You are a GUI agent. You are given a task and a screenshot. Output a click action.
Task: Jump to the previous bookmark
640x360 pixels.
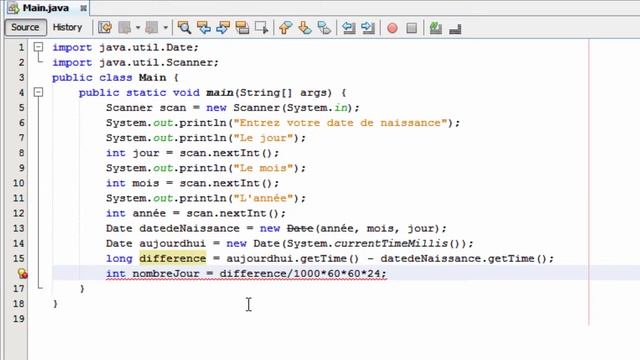pos(285,28)
